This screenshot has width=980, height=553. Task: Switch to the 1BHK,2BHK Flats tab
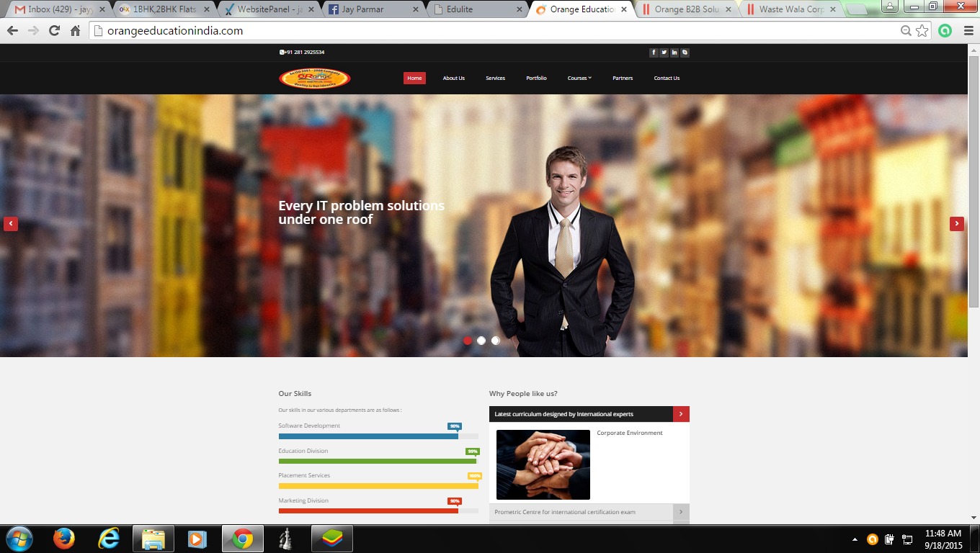tap(163, 9)
